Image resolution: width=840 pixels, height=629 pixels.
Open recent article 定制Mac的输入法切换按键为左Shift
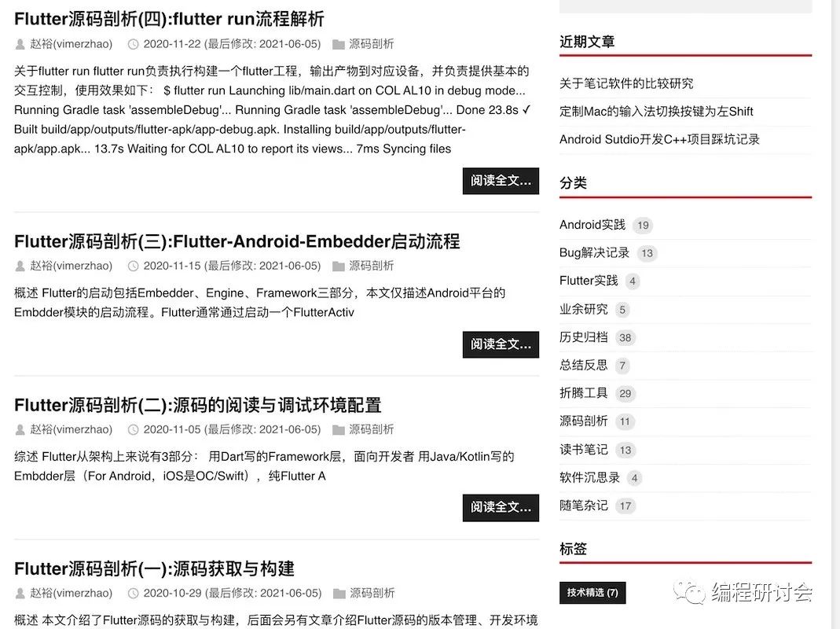[656, 112]
